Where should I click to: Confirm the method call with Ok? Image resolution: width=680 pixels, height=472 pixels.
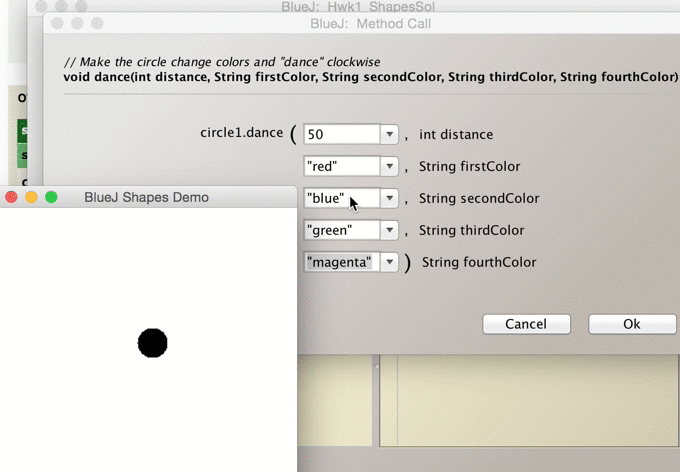coord(631,324)
